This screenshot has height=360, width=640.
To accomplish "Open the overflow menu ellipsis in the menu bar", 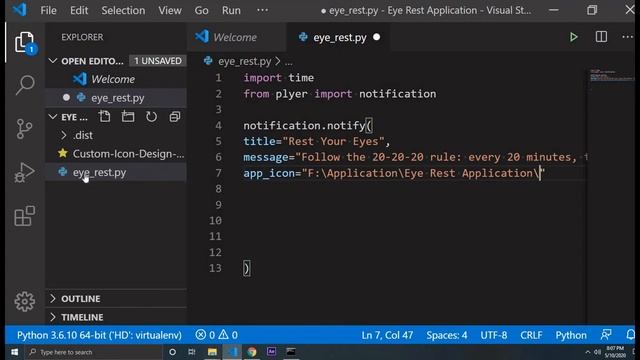I will [x=262, y=10].
